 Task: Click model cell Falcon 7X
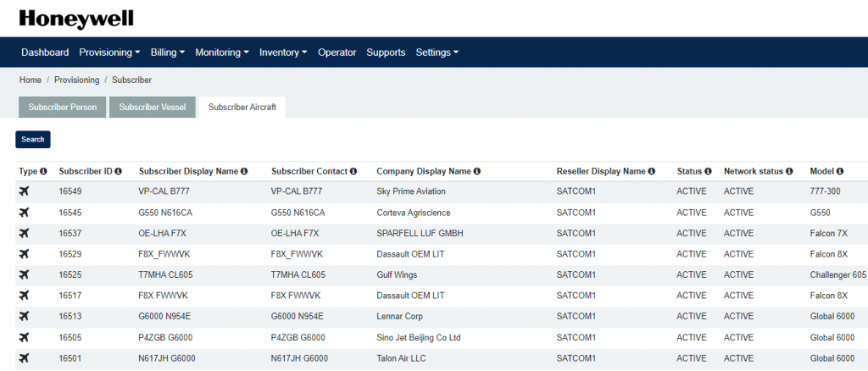[829, 233]
